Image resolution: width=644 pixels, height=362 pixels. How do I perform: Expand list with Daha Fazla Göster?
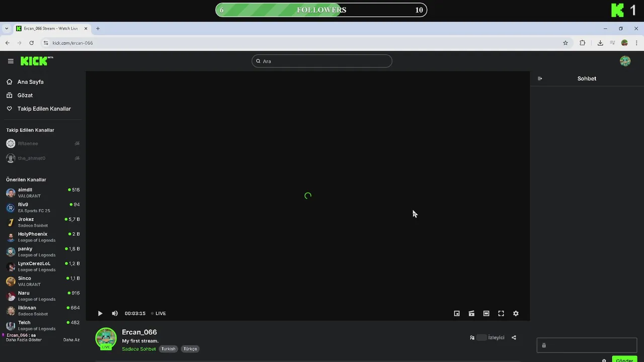[24, 340]
